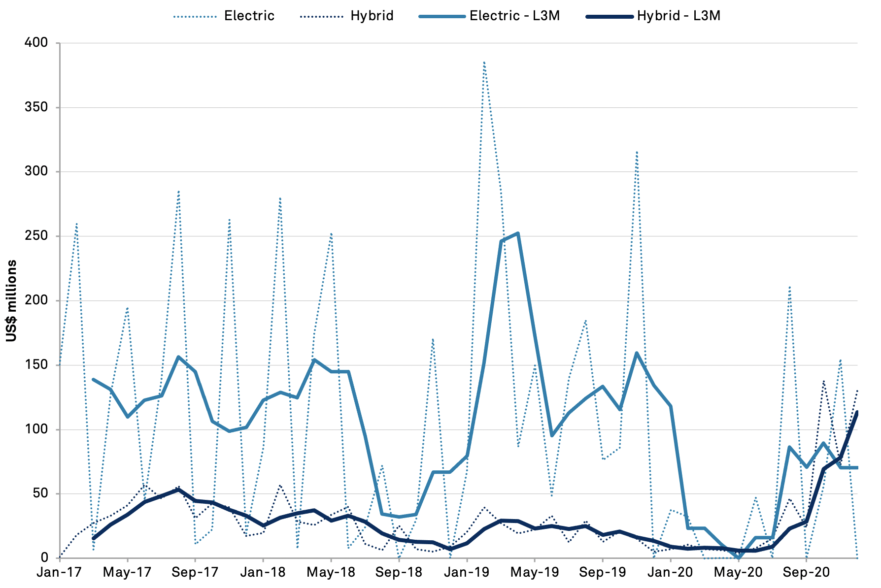Click the Hybrid dotted line legend swatch
This screenshot has height=588, width=881.
tap(321, 16)
